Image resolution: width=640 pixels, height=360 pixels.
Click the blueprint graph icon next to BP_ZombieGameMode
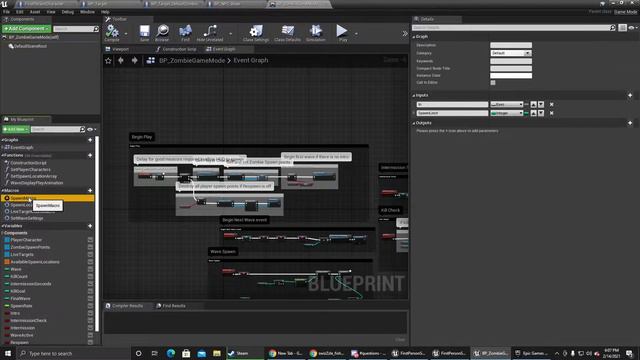(x=151, y=60)
